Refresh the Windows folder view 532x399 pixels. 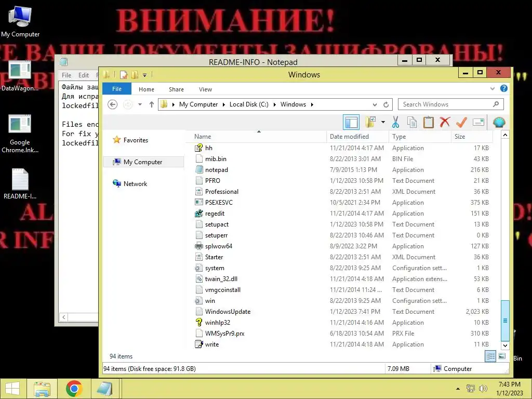click(386, 104)
